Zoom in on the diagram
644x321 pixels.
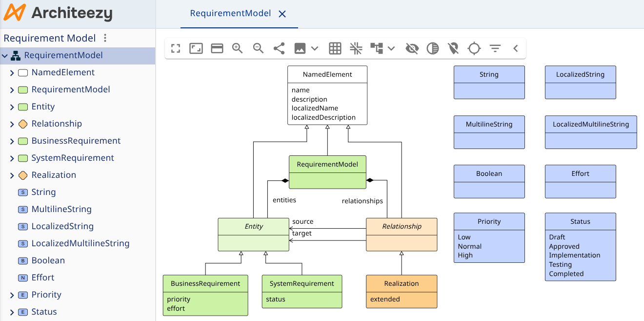237,48
